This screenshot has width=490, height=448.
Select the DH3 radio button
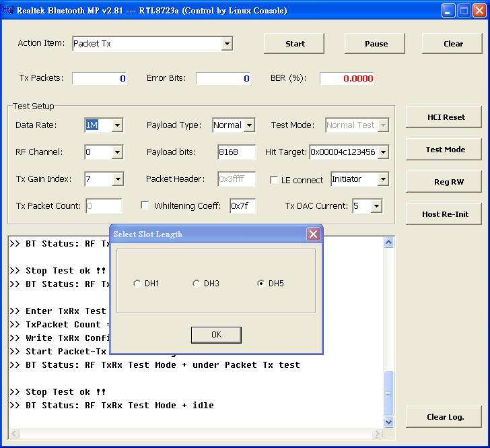pos(206,284)
